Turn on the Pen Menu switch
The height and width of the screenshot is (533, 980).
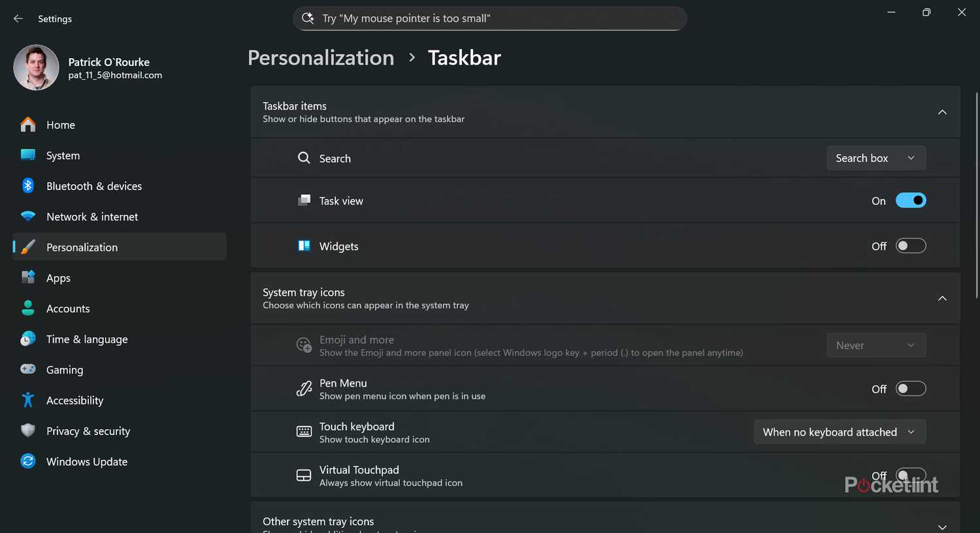click(911, 388)
